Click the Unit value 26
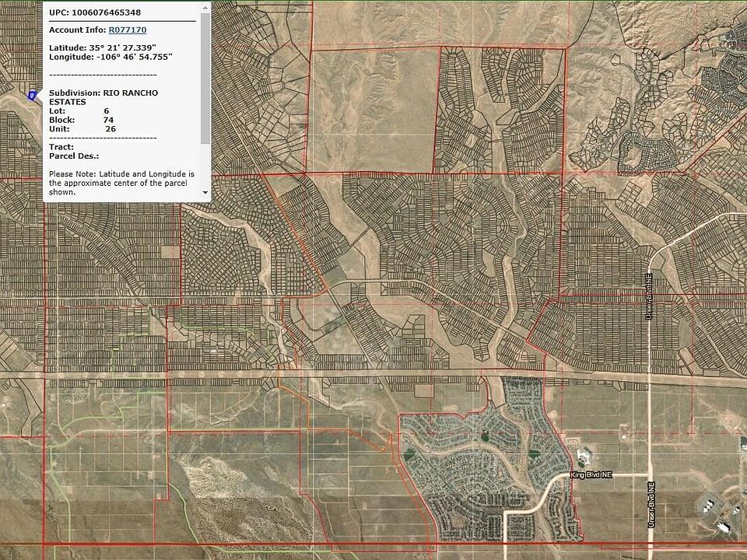This screenshot has width=747, height=560. pyautogui.click(x=110, y=129)
